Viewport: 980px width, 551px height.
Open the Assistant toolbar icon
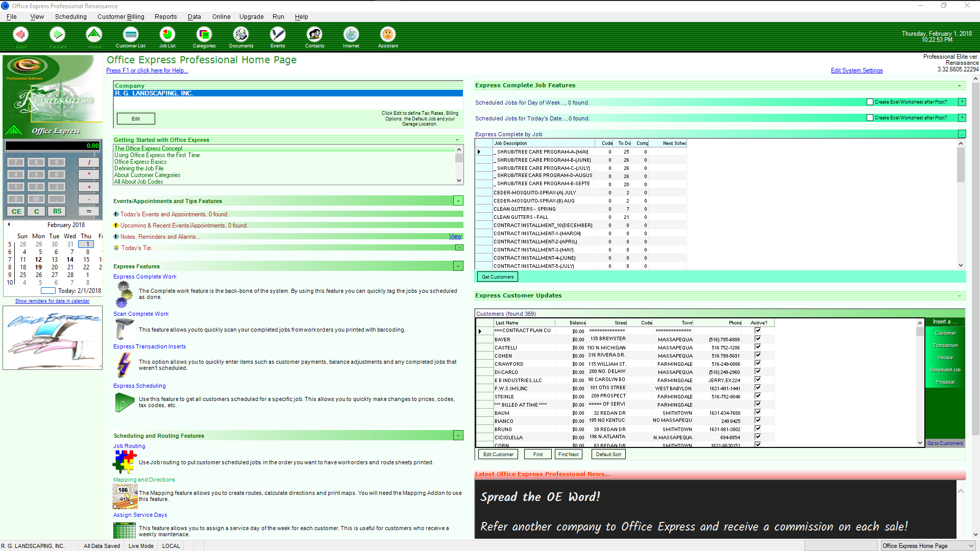coord(388,35)
